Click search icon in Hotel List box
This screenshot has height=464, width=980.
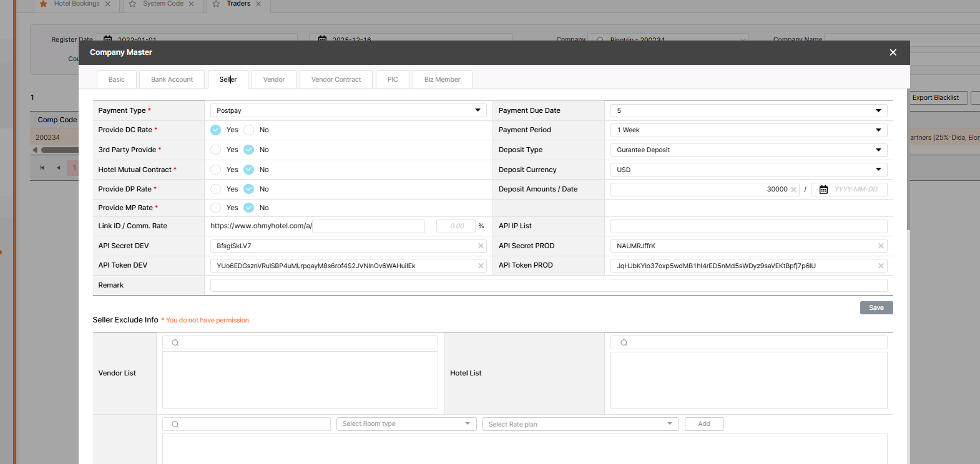click(x=624, y=342)
